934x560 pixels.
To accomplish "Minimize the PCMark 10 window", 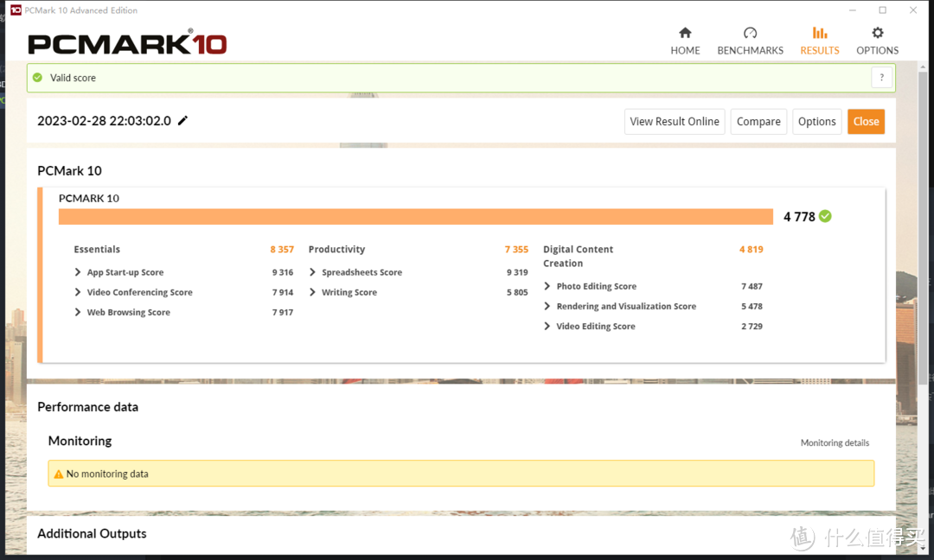I will coord(853,10).
